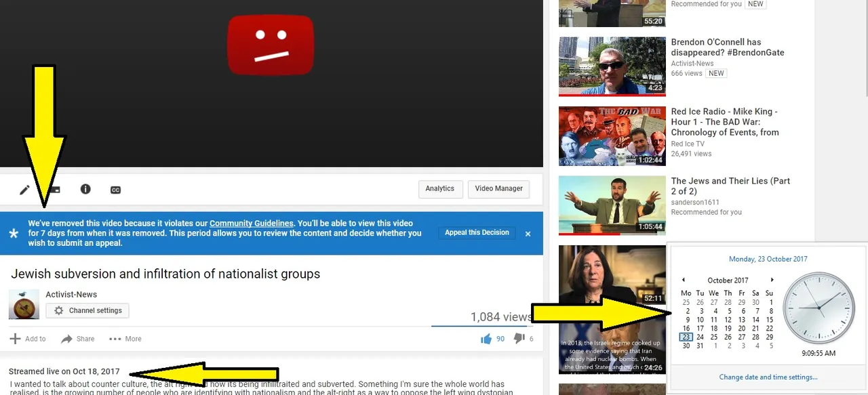Open The Jews and Their Lies thumbnail

point(612,205)
